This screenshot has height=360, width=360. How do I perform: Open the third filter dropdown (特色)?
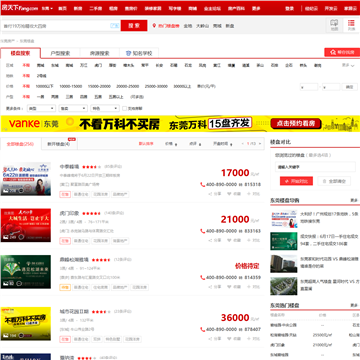[x=105, y=108]
